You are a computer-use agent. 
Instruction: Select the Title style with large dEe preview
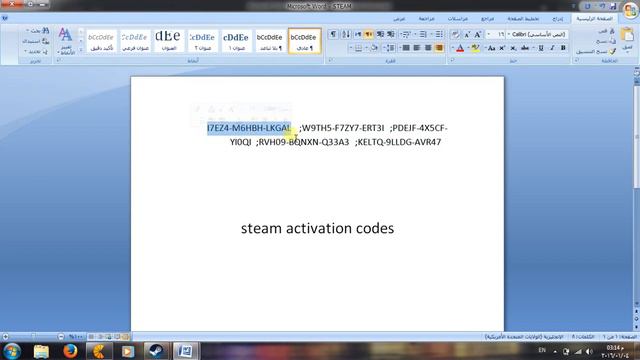click(168, 41)
